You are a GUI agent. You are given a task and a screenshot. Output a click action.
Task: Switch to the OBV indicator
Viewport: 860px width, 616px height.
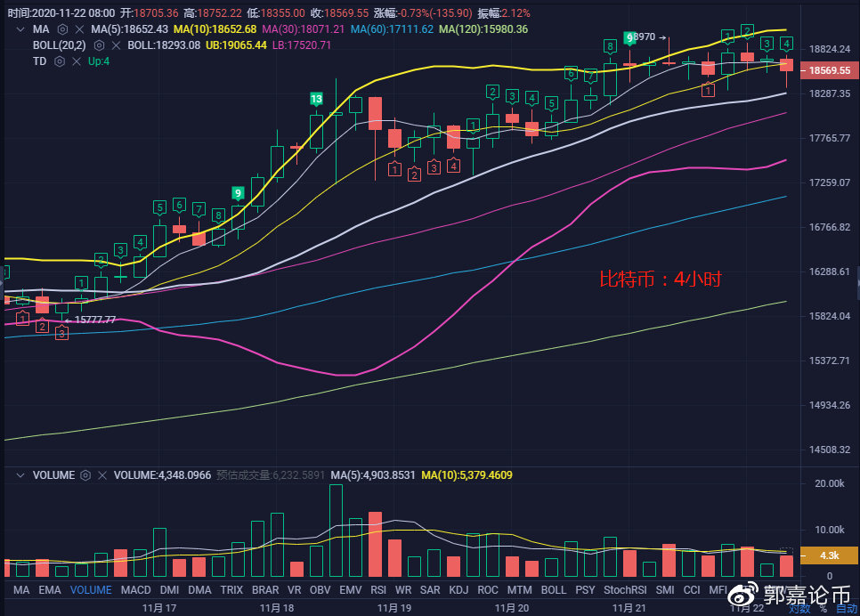(320, 590)
